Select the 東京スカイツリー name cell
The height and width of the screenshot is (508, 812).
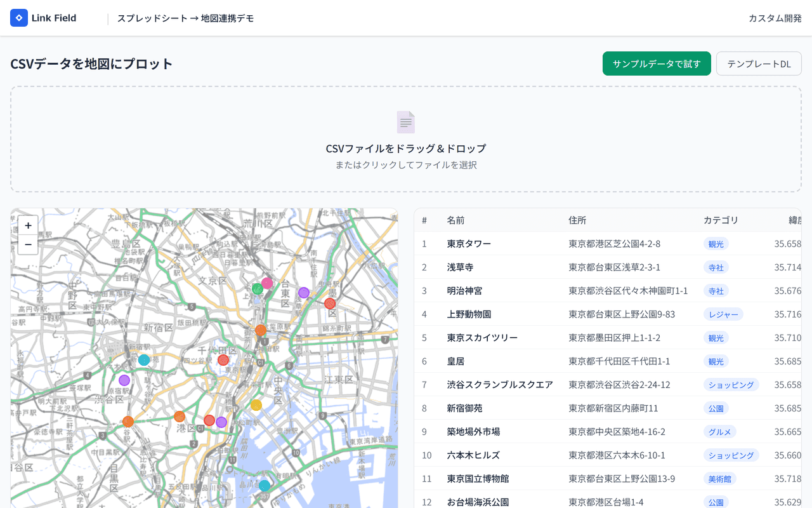click(x=482, y=338)
